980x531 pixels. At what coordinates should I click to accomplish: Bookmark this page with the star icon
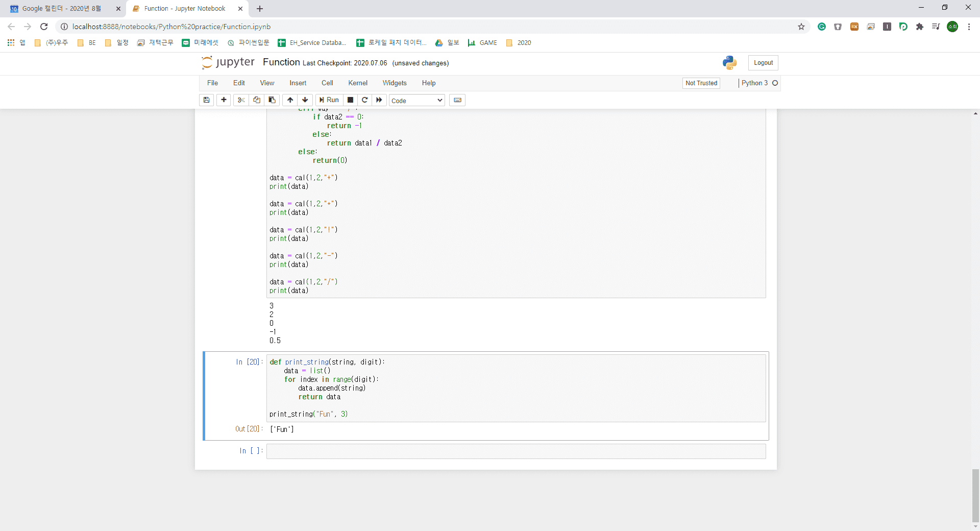point(801,27)
